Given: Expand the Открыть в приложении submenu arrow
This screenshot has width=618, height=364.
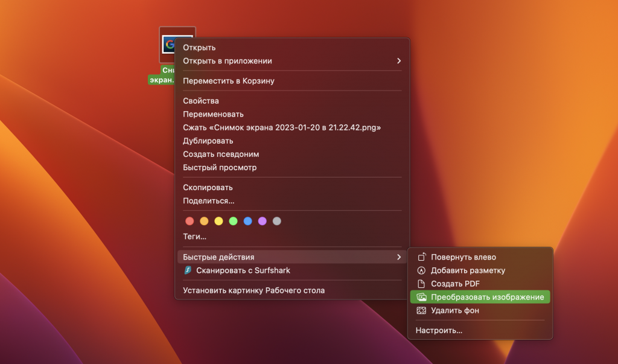Looking at the screenshot, I should tap(399, 61).
